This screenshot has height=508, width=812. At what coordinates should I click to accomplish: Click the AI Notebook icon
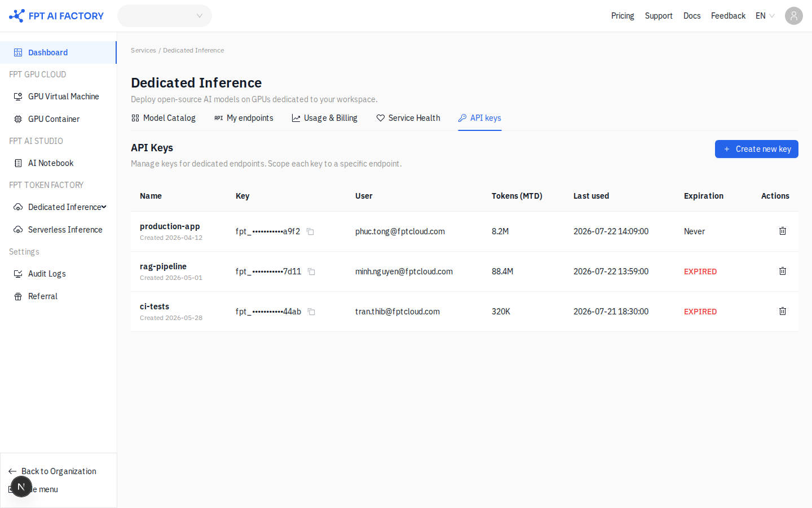18,163
